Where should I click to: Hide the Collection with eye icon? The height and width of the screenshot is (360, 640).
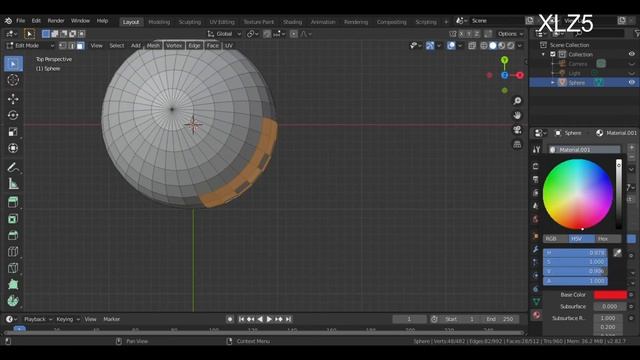pyautogui.click(x=631, y=54)
